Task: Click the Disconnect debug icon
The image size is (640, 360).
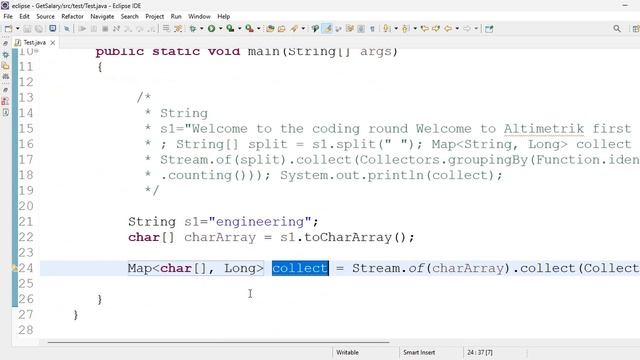Action: 116,29
